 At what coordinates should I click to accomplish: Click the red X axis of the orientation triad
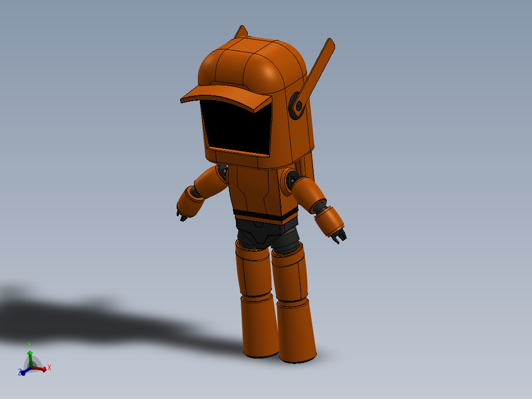pyautogui.click(x=40, y=368)
